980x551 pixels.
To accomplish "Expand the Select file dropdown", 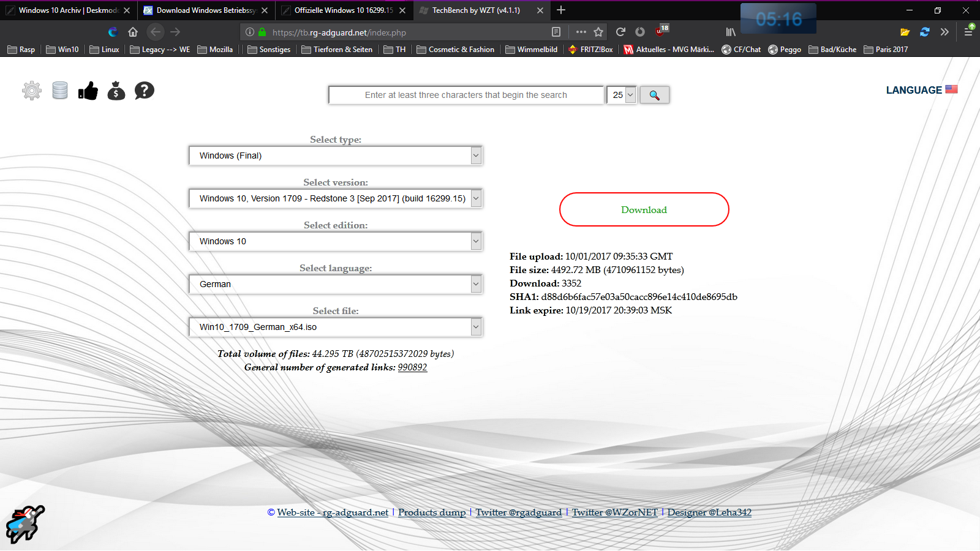I will click(476, 327).
